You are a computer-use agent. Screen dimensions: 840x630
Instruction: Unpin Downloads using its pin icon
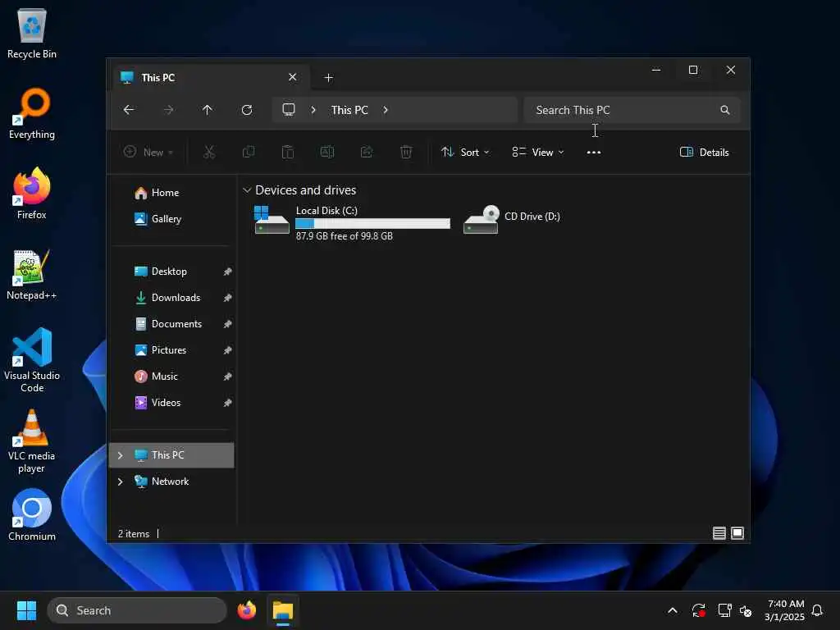[228, 298]
